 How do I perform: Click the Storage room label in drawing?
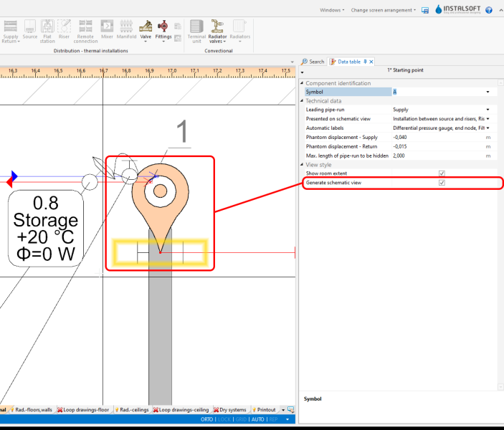(46, 228)
